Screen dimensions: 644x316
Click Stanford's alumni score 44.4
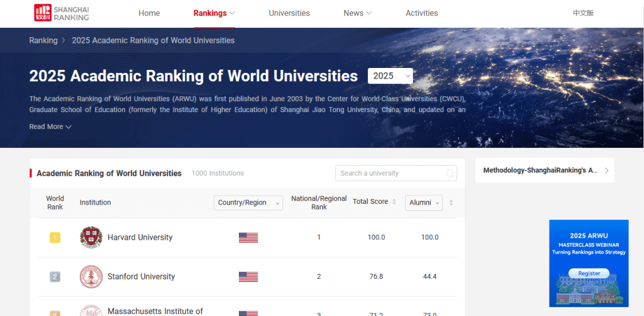point(430,276)
